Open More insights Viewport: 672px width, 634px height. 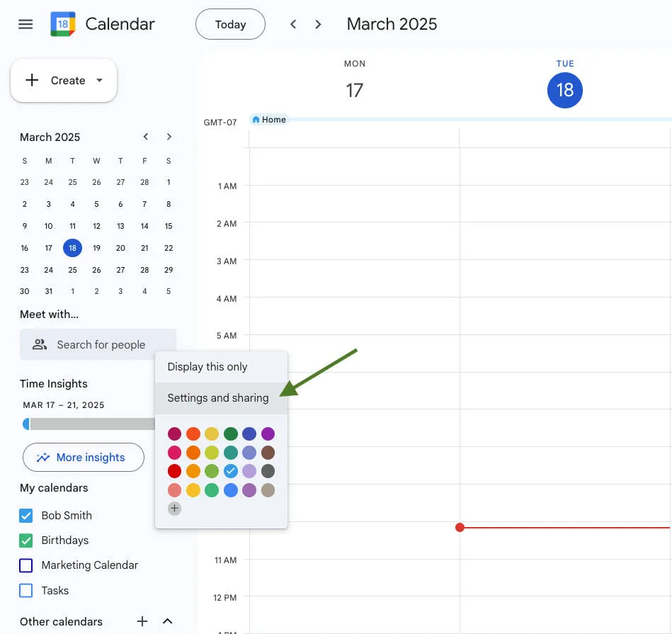(84, 457)
